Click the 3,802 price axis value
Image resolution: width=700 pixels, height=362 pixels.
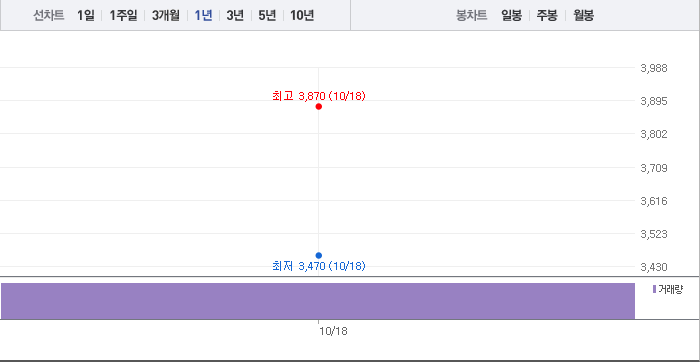654,134
